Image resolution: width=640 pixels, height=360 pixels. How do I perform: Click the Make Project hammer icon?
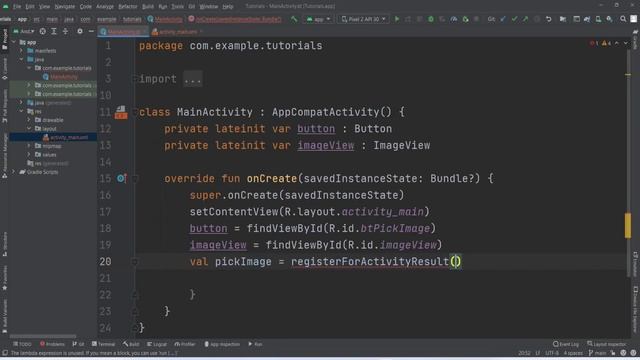click(294, 19)
